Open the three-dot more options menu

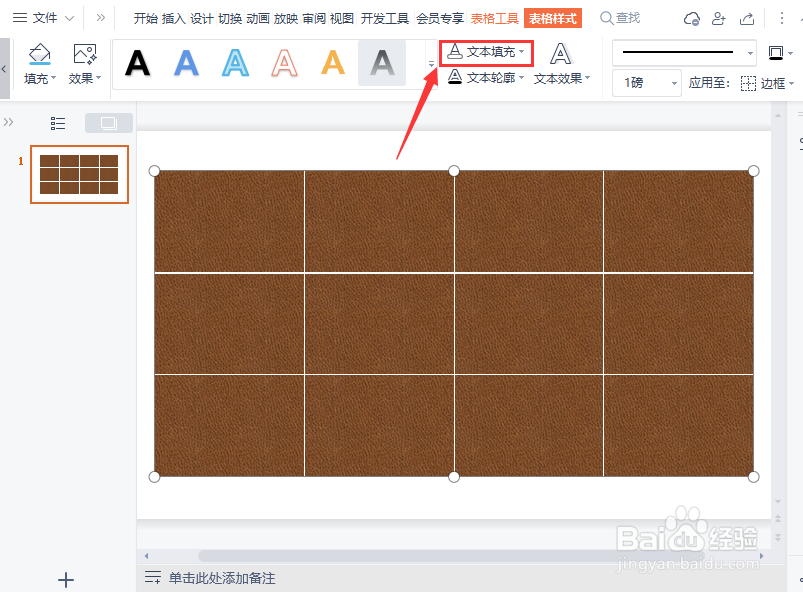pyautogui.click(x=781, y=18)
